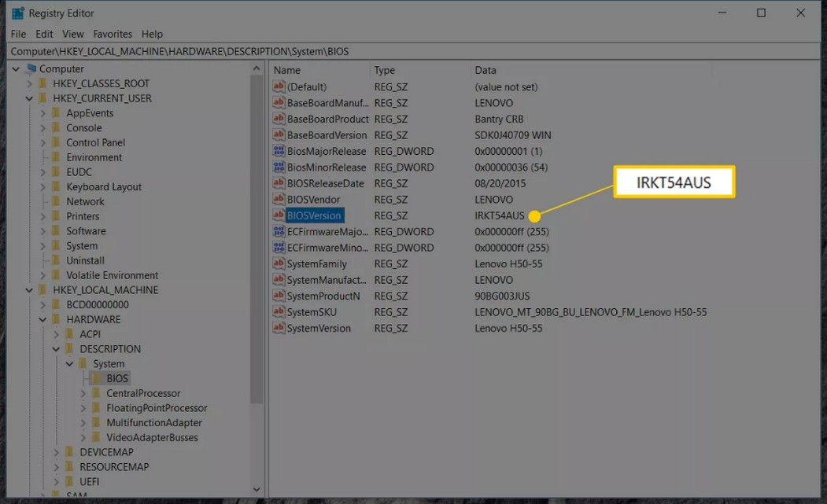Click the BIOS folder icon in tree
827x504 pixels.
(x=97, y=378)
